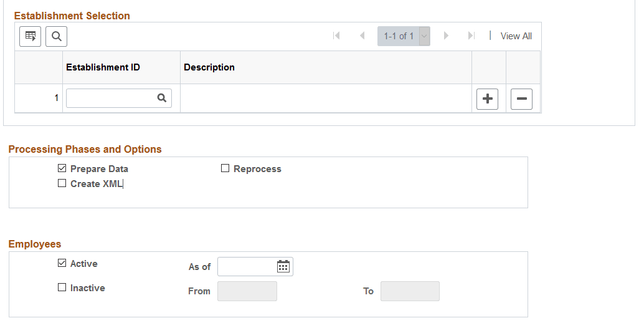644x323 pixels.
Task: Go to next page of rows
Action: click(x=446, y=36)
